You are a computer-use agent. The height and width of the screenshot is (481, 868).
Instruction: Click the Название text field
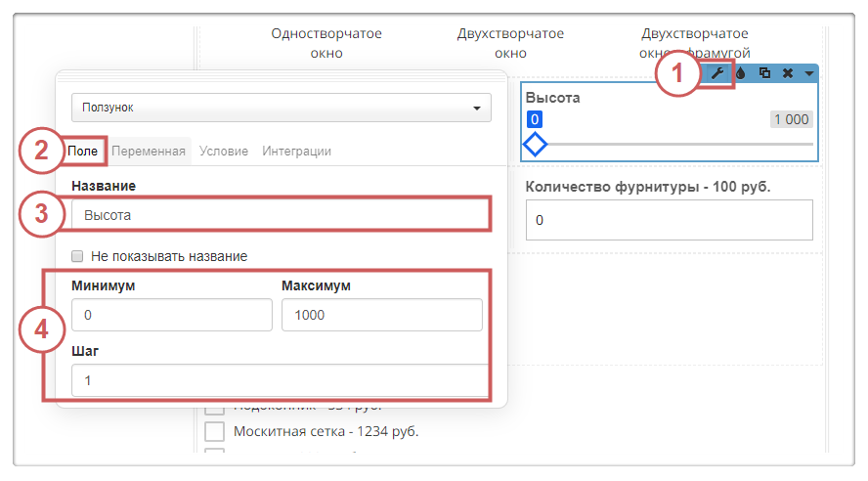[x=282, y=215]
